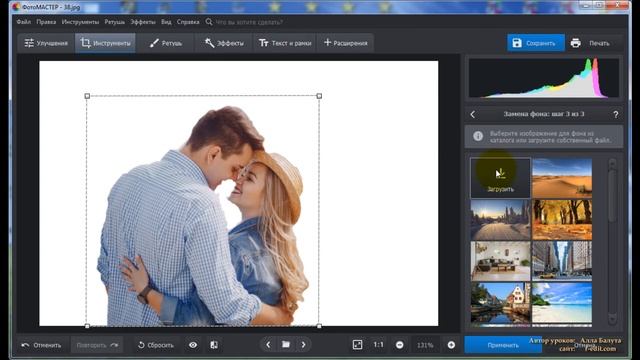Go back to previous background replacement step
The height and width of the screenshot is (360, 640).
473,115
